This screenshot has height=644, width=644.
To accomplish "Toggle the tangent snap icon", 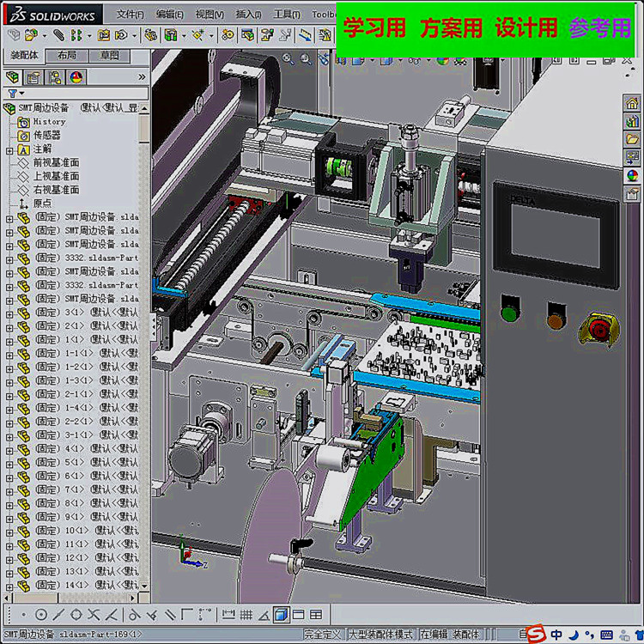I will 133,615.
